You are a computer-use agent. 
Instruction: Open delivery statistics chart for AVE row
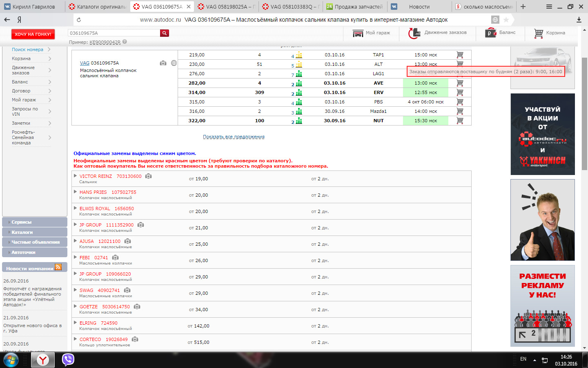point(299,83)
